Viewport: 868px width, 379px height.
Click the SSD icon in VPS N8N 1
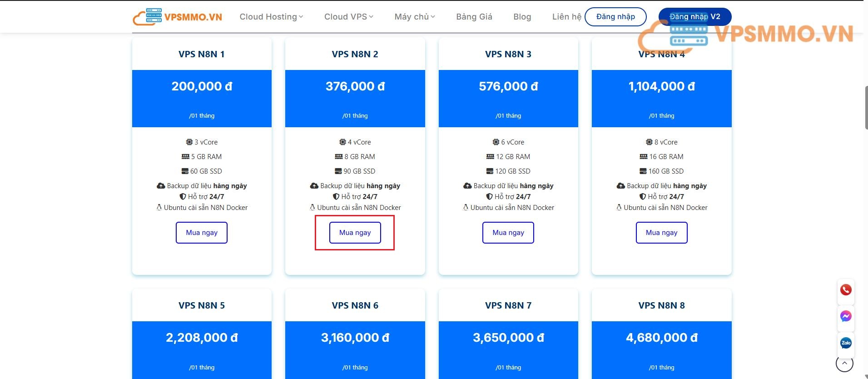185,171
